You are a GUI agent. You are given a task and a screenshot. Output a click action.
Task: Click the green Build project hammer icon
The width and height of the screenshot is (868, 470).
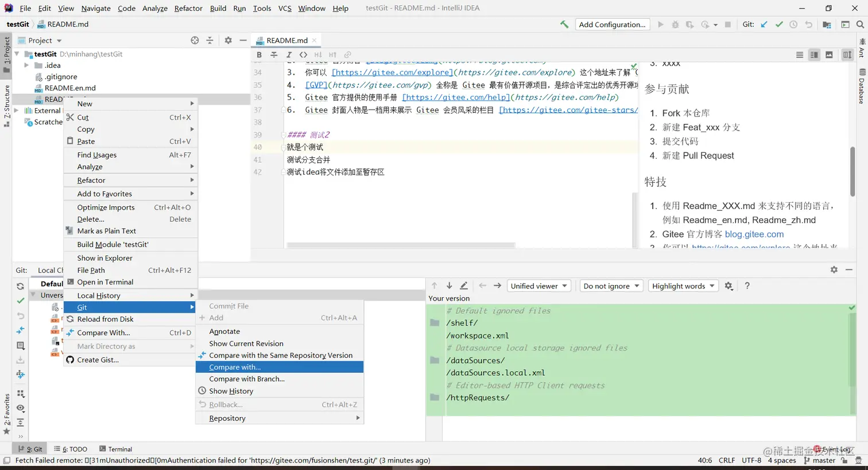[564, 24]
